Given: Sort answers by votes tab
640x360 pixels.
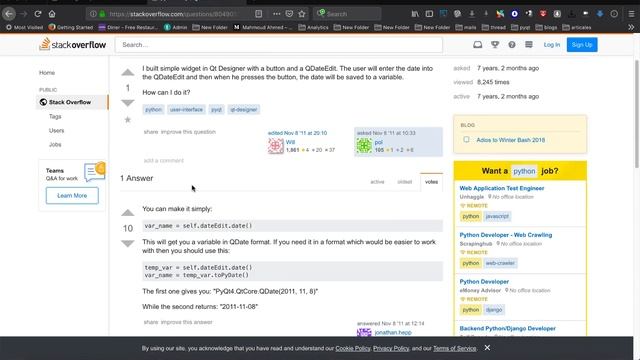Looking at the screenshot, I should 431,182.
